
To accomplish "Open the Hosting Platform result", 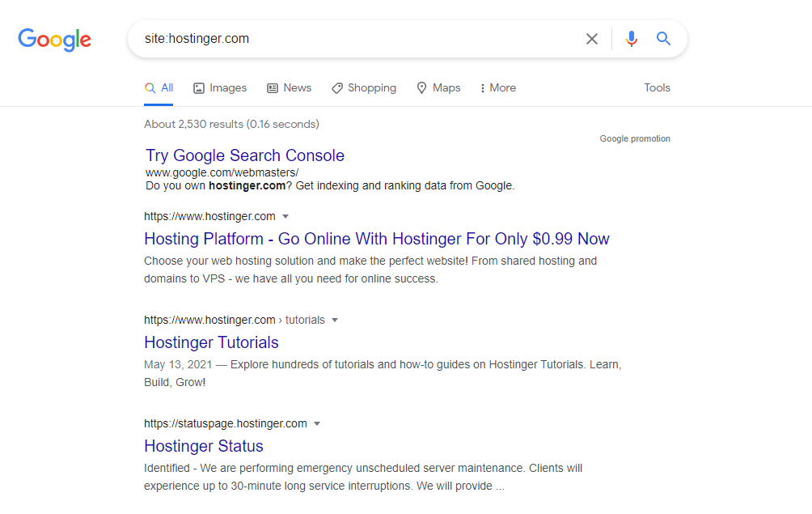I will [376, 239].
